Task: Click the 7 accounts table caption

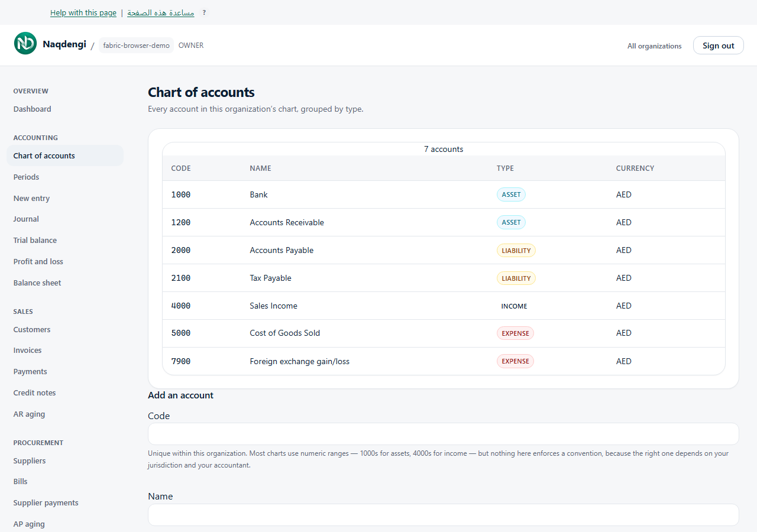Action: click(444, 149)
